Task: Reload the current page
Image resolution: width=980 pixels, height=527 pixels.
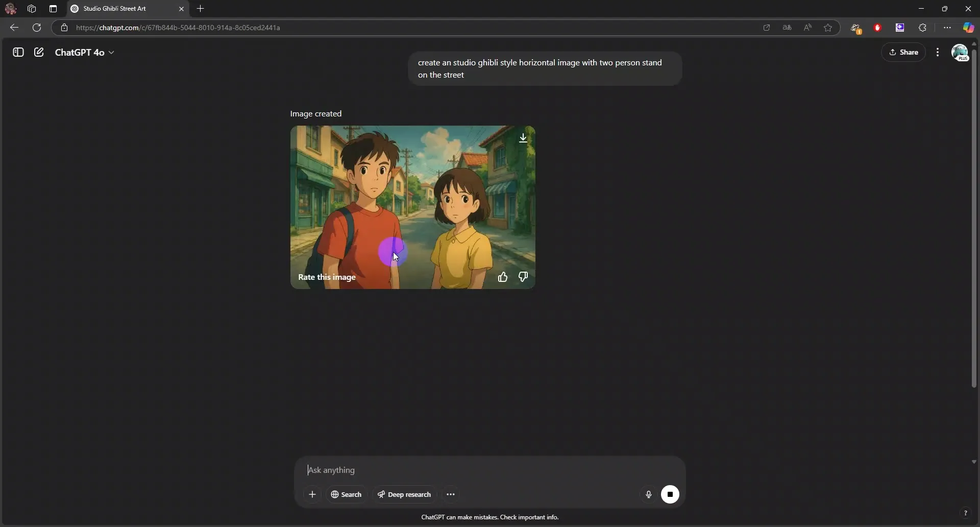Action: pos(37,28)
